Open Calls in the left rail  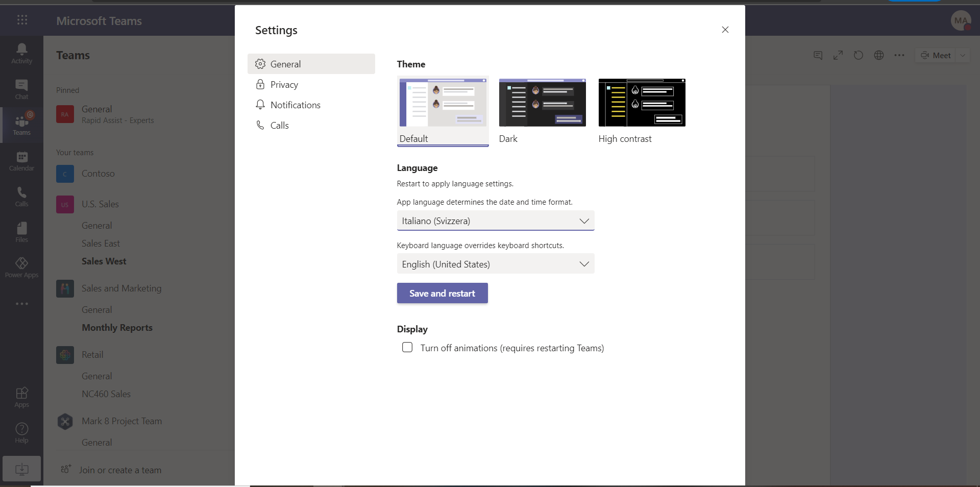[x=21, y=197]
